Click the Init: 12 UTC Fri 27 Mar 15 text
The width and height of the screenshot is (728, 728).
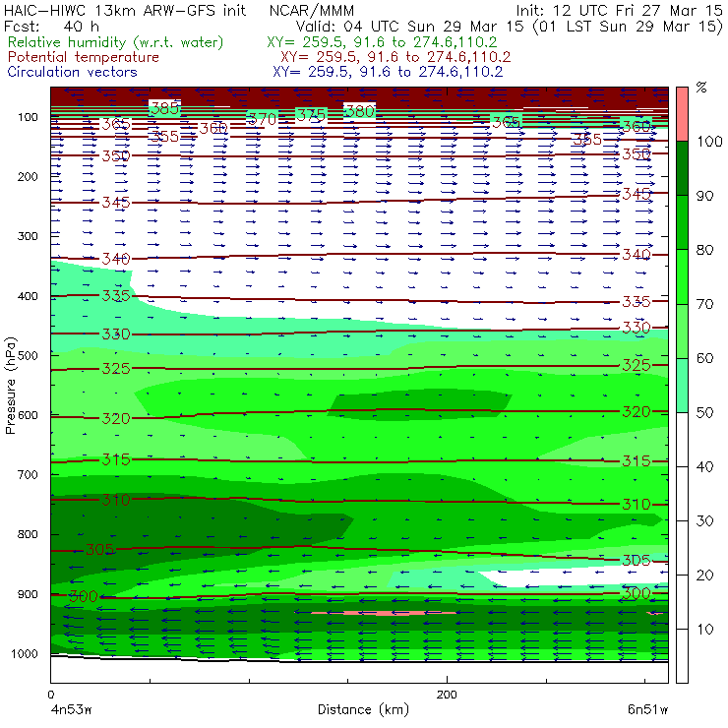pos(619,10)
